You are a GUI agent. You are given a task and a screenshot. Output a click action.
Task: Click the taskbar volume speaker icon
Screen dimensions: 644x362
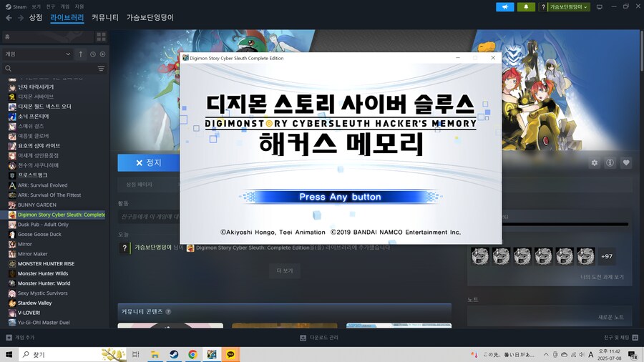pyautogui.click(x=582, y=355)
